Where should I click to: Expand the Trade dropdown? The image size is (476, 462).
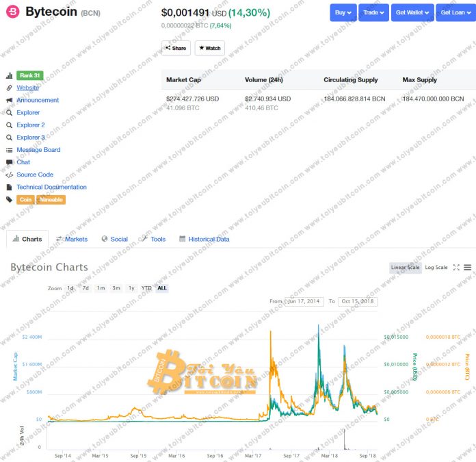[373, 12]
